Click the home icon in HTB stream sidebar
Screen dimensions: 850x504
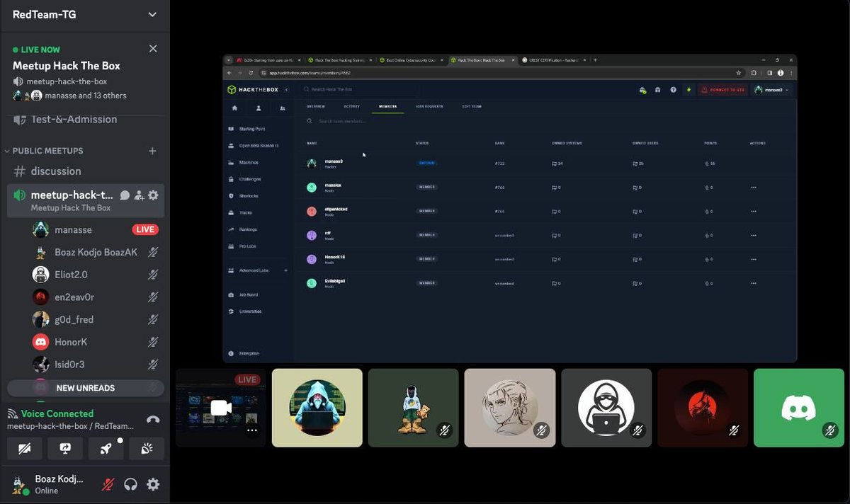[234, 108]
